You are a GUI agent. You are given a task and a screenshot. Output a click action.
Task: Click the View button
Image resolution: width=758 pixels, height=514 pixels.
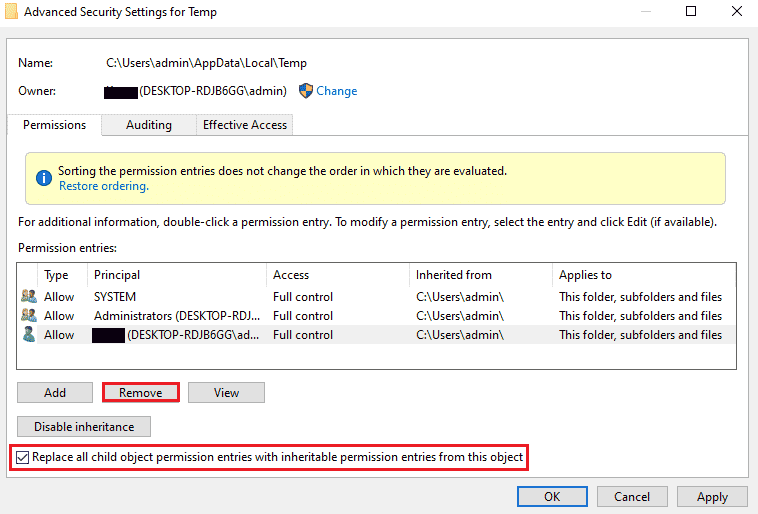pyautogui.click(x=226, y=393)
